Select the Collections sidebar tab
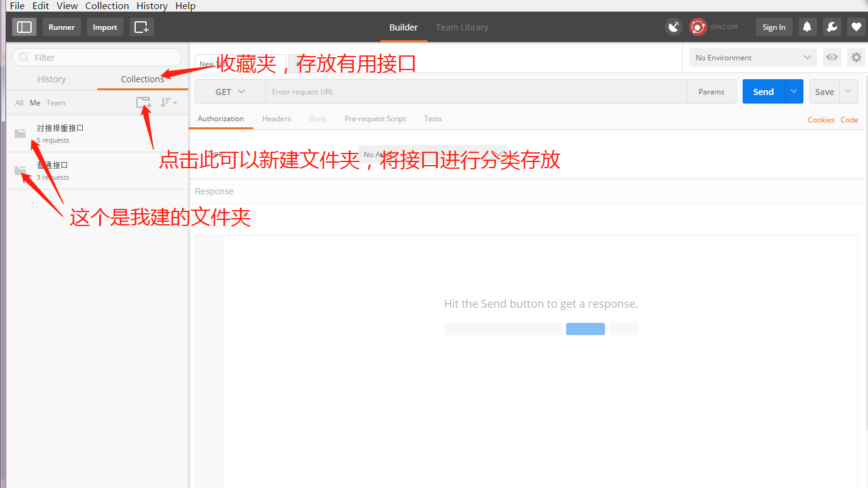 142,79
